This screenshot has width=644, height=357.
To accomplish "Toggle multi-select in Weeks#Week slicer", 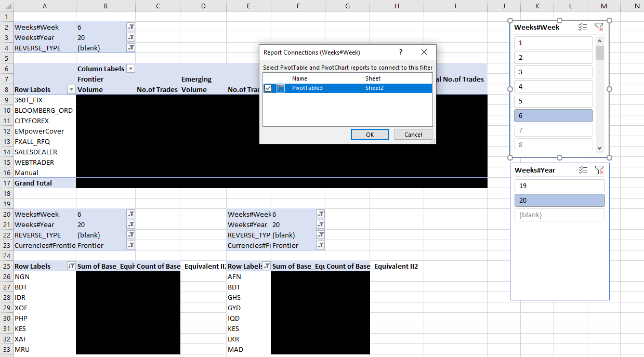I will point(583,27).
